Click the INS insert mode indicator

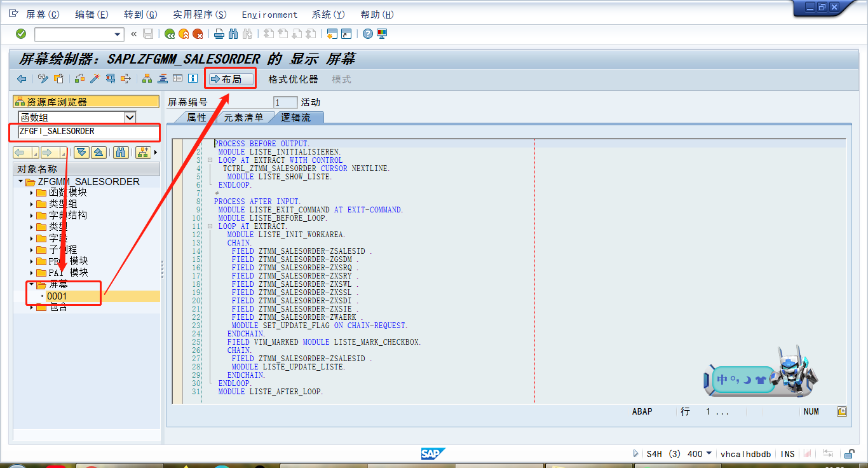coord(788,454)
